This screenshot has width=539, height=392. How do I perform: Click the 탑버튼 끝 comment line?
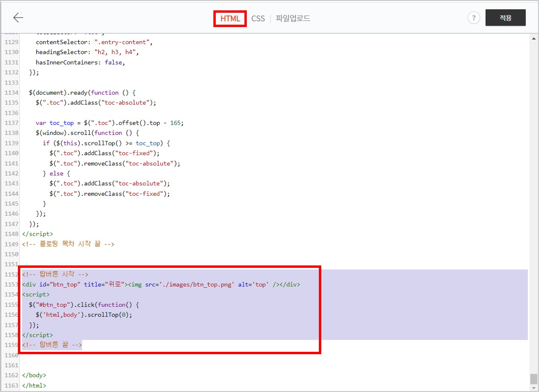tap(52, 345)
